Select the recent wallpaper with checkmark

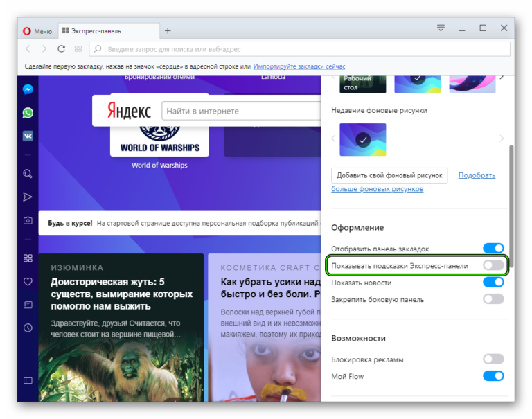363,139
